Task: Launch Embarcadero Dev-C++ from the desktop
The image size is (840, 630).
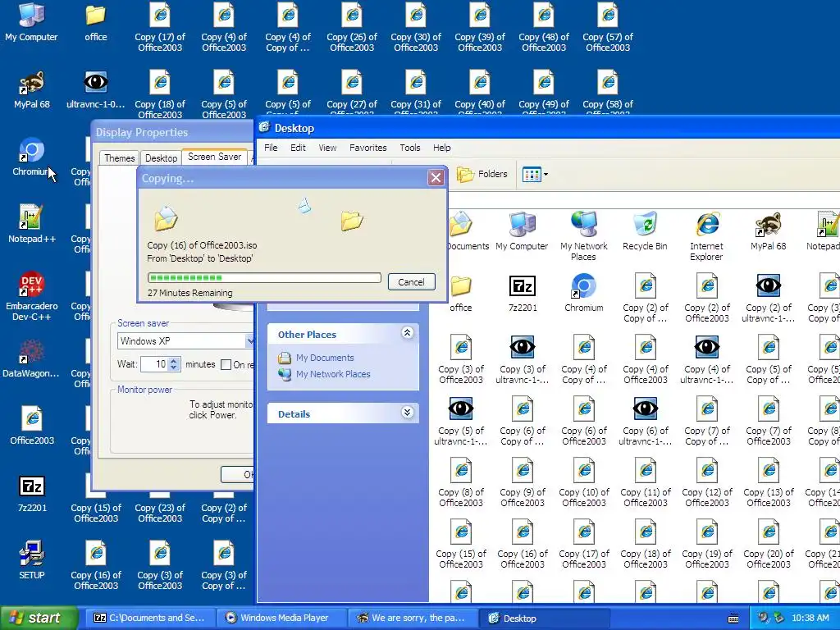Action: (31, 295)
